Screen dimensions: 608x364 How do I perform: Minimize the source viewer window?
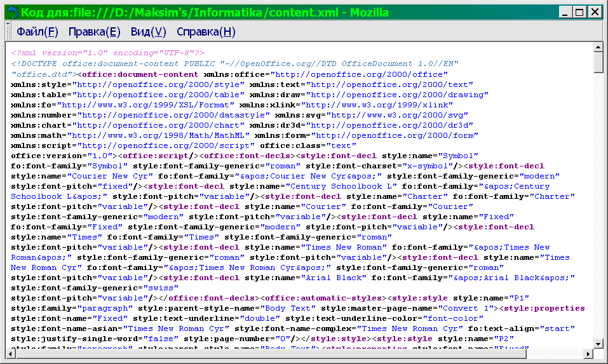tap(565, 12)
